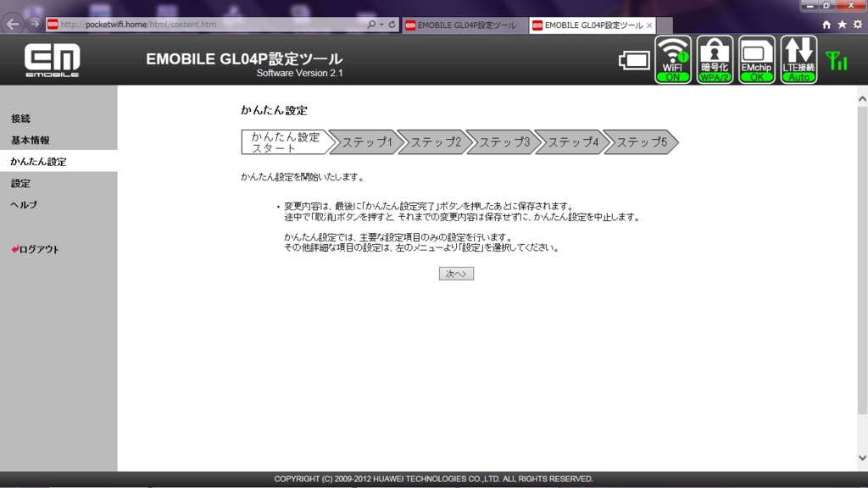868x488 pixels.
Task: Refresh the page with reload icon
Action: [392, 25]
